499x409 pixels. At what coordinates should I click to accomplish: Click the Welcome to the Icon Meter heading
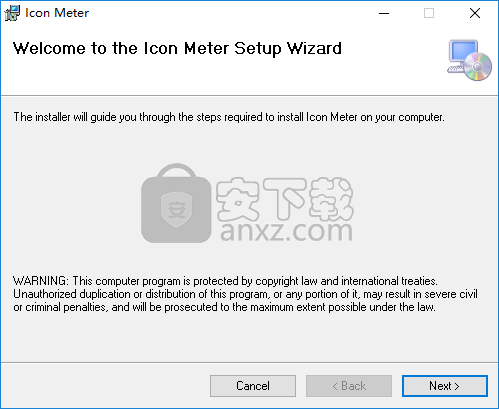point(177,49)
